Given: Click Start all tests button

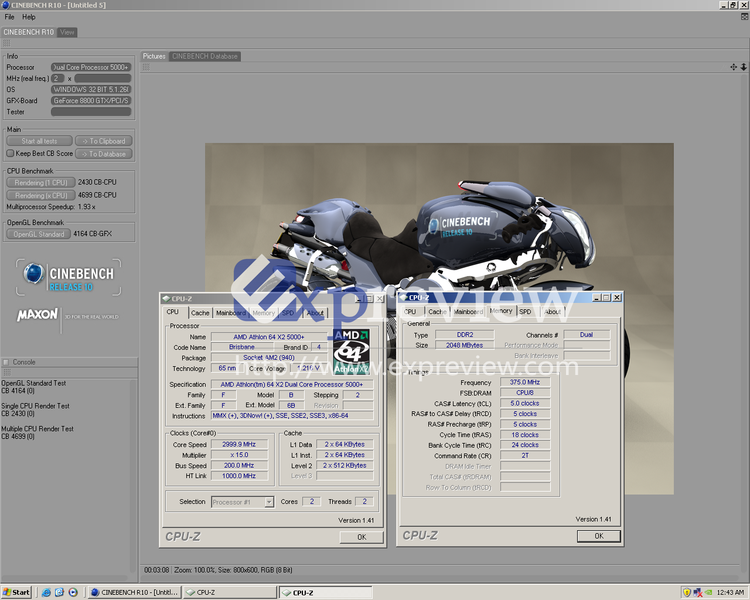Looking at the screenshot, I should point(39,141).
